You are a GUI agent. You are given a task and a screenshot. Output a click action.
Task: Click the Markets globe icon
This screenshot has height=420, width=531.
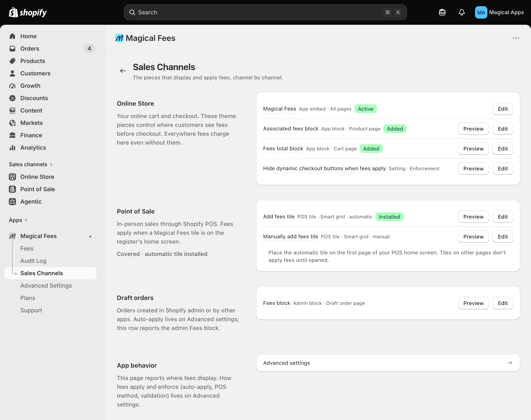pos(13,123)
